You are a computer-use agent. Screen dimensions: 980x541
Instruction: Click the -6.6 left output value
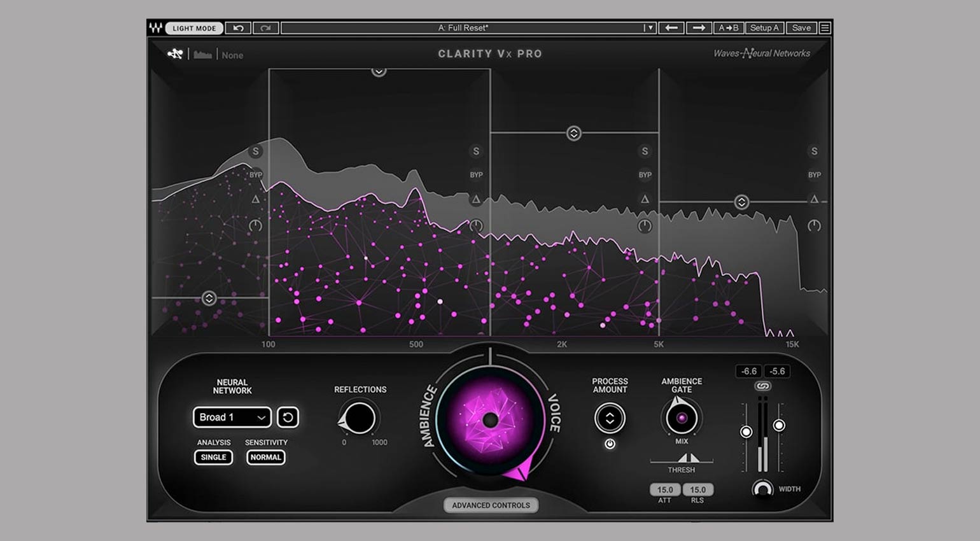coord(749,371)
